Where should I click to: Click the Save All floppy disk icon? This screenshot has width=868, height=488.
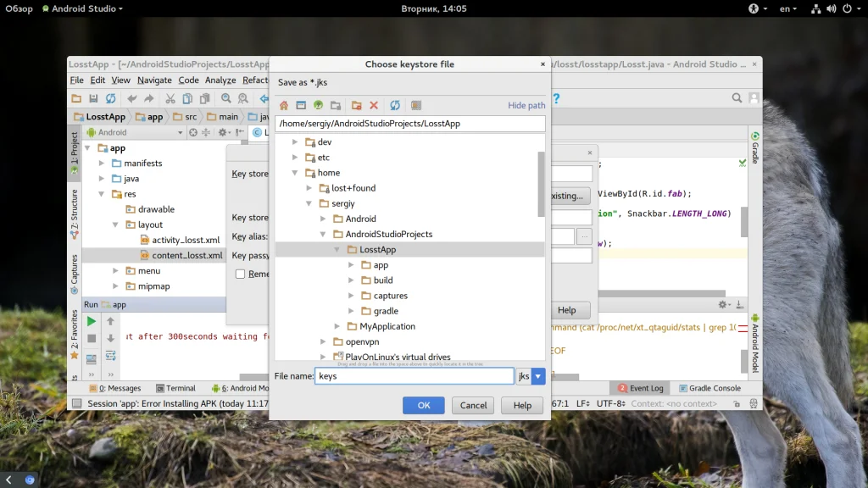coord(93,99)
